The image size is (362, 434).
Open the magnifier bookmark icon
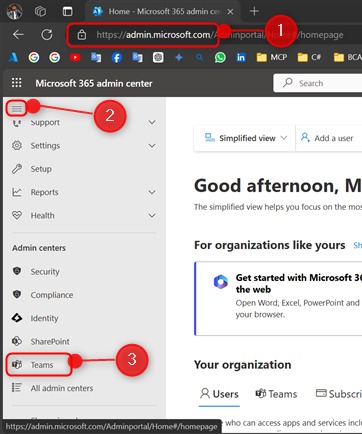point(199,58)
